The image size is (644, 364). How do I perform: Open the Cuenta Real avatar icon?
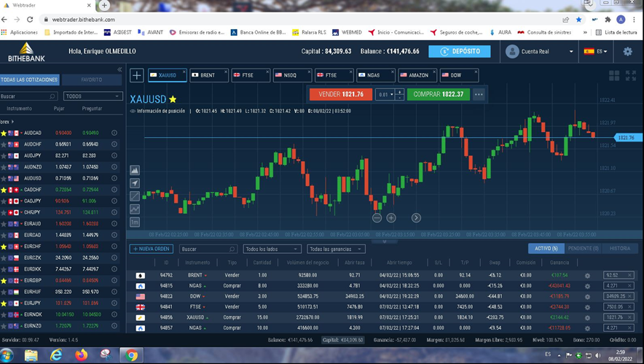(x=512, y=51)
